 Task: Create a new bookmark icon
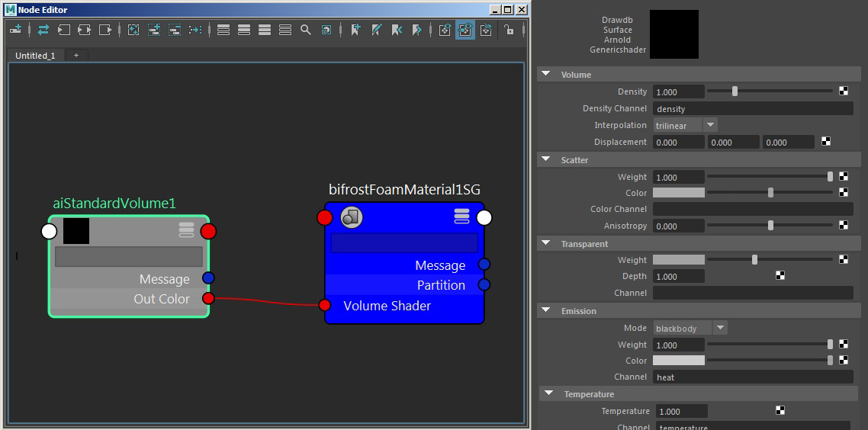[x=355, y=30]
